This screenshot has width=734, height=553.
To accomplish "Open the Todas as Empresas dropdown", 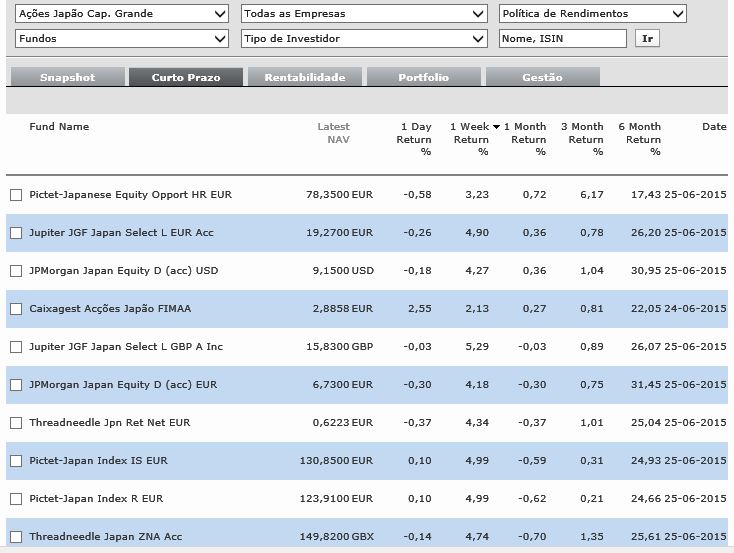I will pos(364,14).
